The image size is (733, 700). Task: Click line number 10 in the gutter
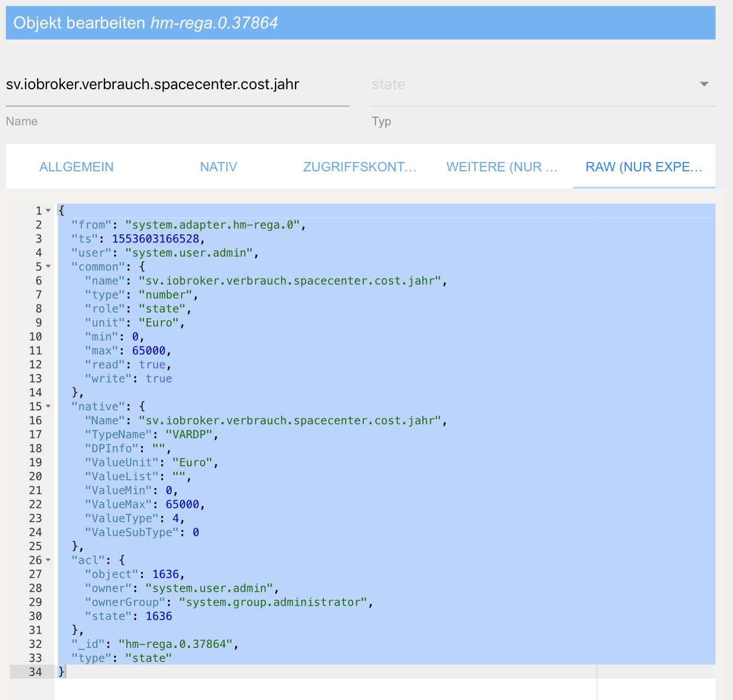(x=36, y=337)
